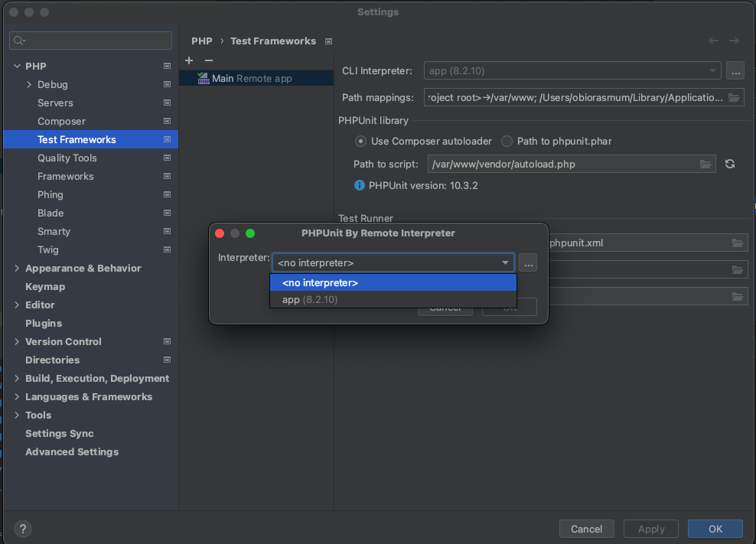Click OK in Settings window
The width and height of the screenshot is (756, 544).
(x=715, y=529)
